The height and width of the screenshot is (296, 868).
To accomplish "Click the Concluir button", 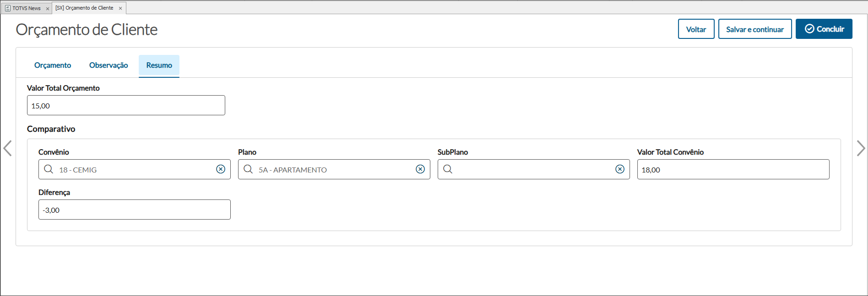I will (824, 29).
